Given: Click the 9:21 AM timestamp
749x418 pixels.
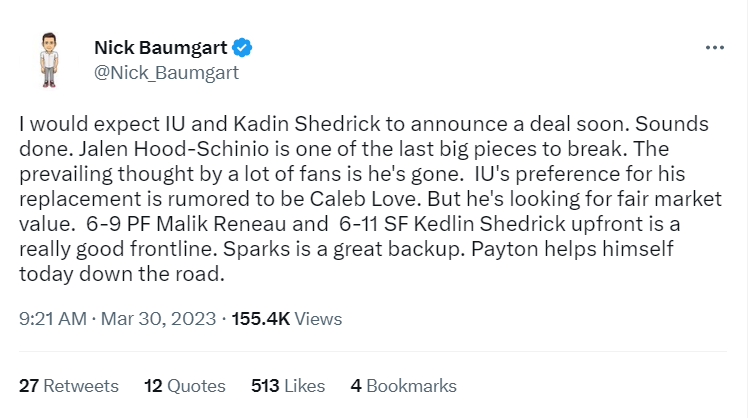Looking at the screenshot, I should 51,319.
